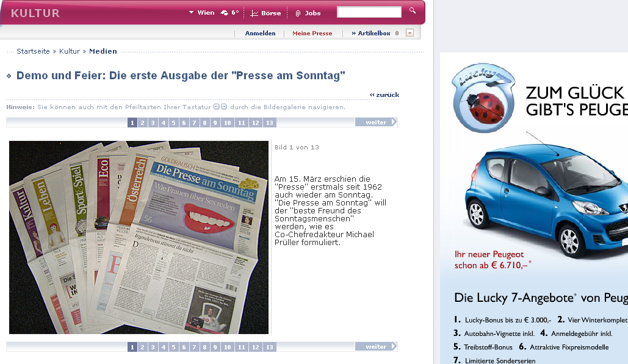This screenshot has width=628, height=364.
Task: Open Kultur breadcrumb link
Action: pyautogui.click(x=70, y=51)
